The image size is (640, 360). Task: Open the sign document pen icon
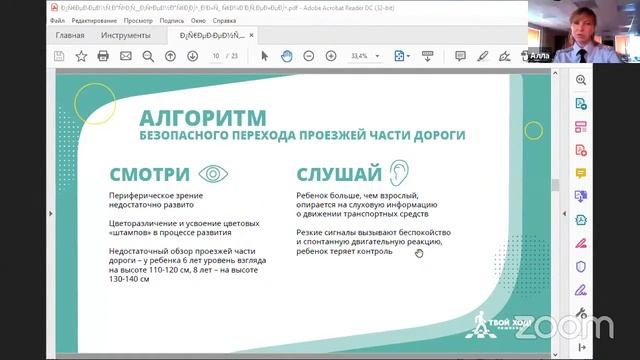[x=505, y=56]
